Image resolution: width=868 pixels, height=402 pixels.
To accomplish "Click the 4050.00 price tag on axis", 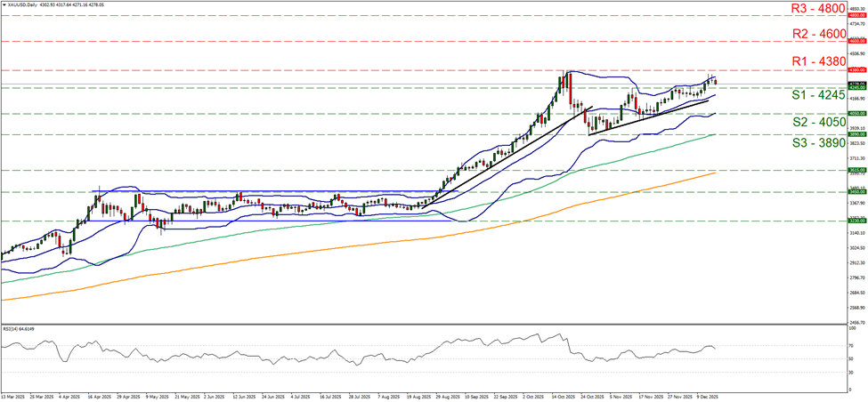I will coord(856,114).
